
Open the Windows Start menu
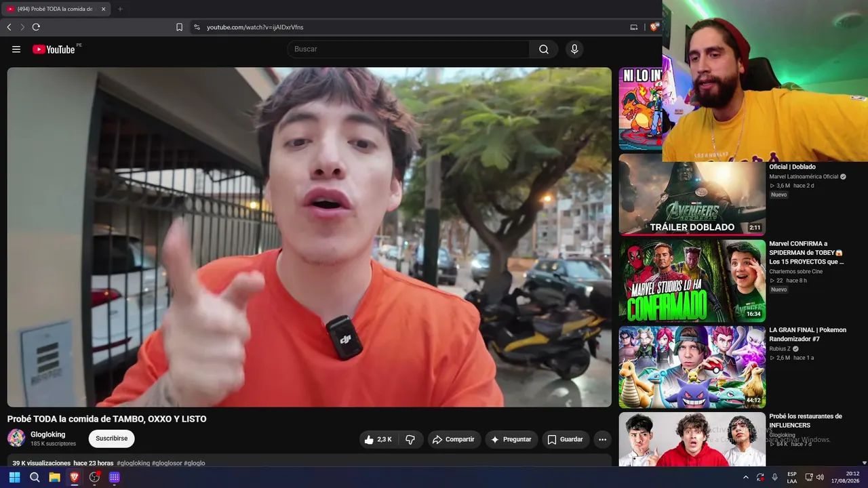click(14, 477)
